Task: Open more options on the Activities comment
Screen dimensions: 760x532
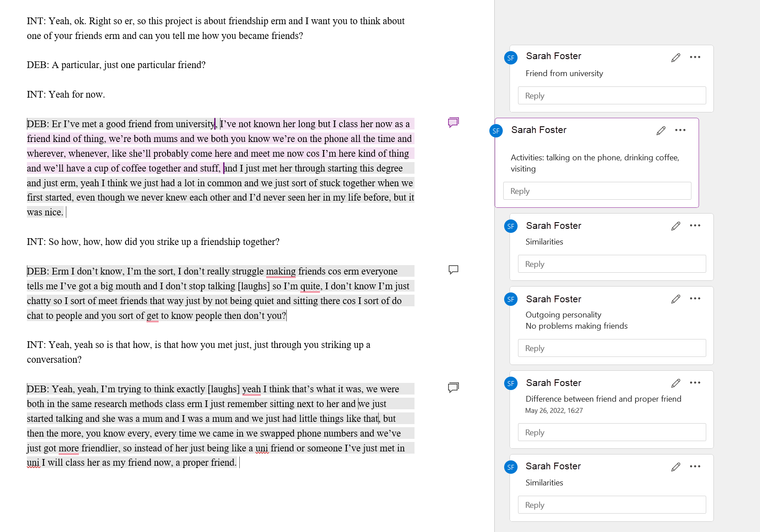Action: pos(680,130)
